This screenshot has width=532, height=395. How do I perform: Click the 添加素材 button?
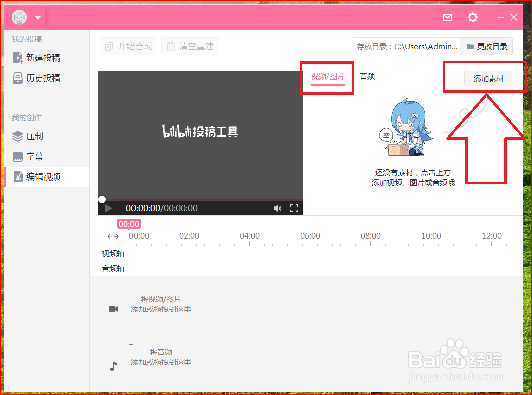point(488,79)
